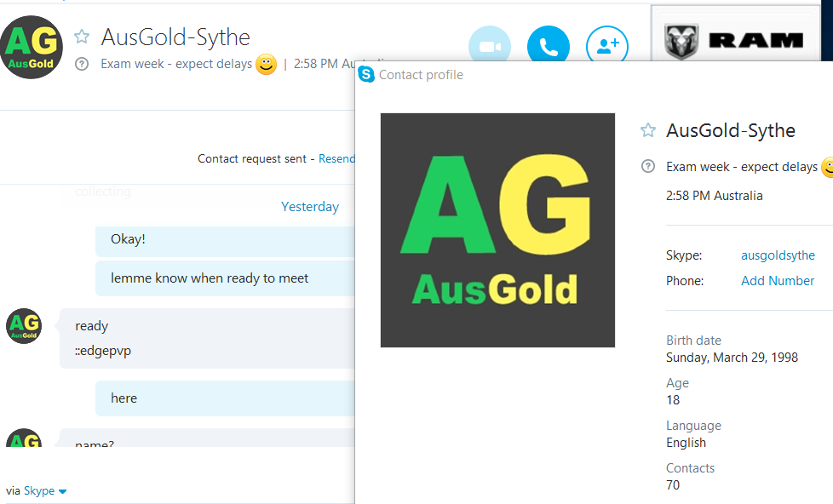The width and height of the screenshot is (833, 504).
Task: Open AusGold avatar in chat header
Action: pos(32,48)
